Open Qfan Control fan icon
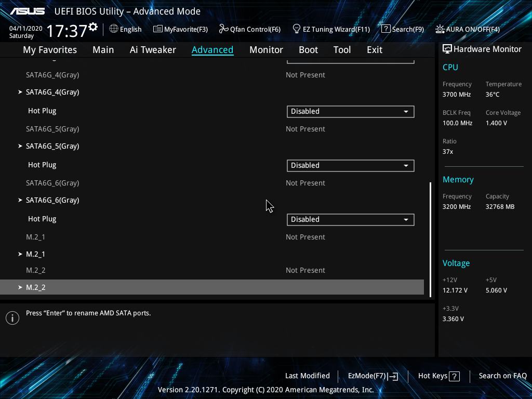 tap(223, 29)
